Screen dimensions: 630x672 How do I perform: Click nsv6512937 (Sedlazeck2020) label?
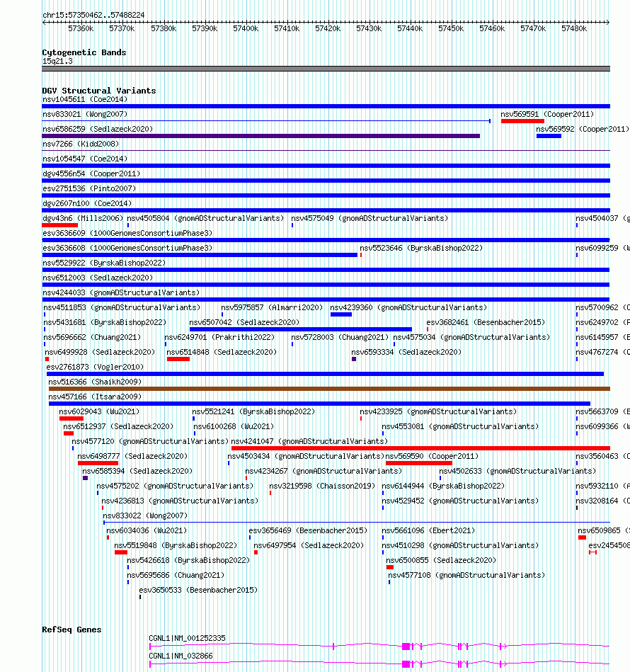[118, 426]
